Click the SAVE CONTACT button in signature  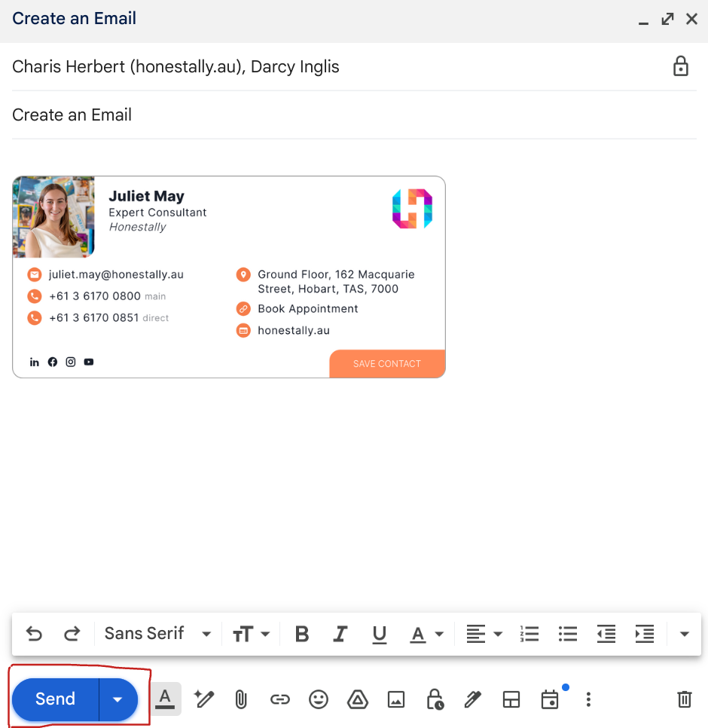(x=387, y=364)
